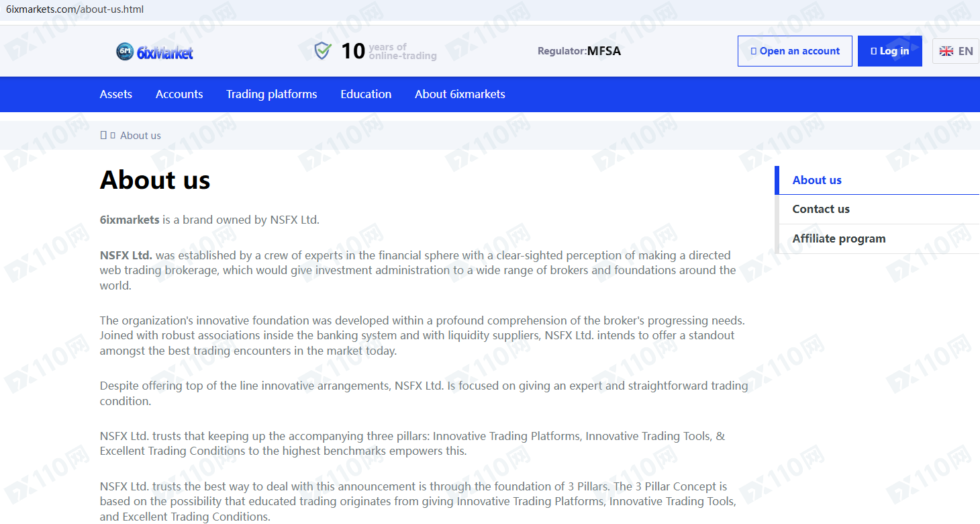This screenshot has height=524, width=980.
Task: Click the large About us page heading
Action: [x=155, y=180]
